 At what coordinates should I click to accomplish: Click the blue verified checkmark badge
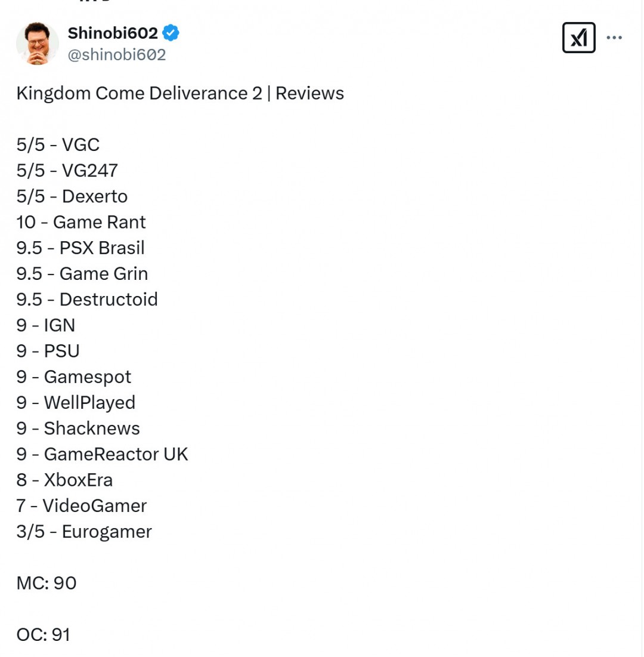click(171, 33)
